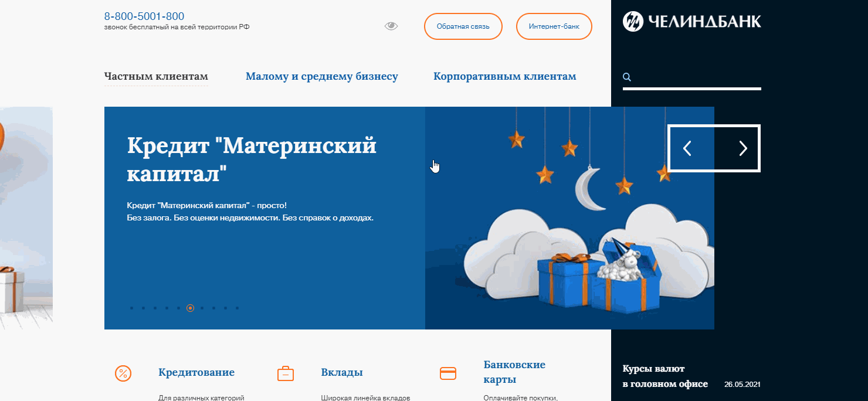Click the bank card icon near Банковские карты

447,373
